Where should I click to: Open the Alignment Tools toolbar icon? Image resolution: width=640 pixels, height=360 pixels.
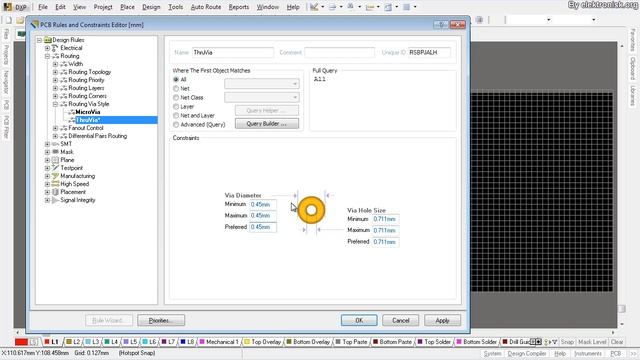pos(332,7)
